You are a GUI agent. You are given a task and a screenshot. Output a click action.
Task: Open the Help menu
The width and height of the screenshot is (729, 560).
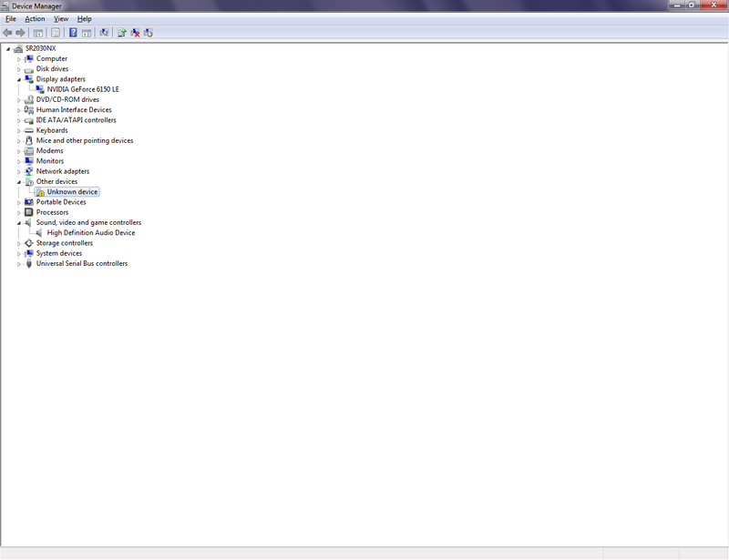(x=84, y=19)
